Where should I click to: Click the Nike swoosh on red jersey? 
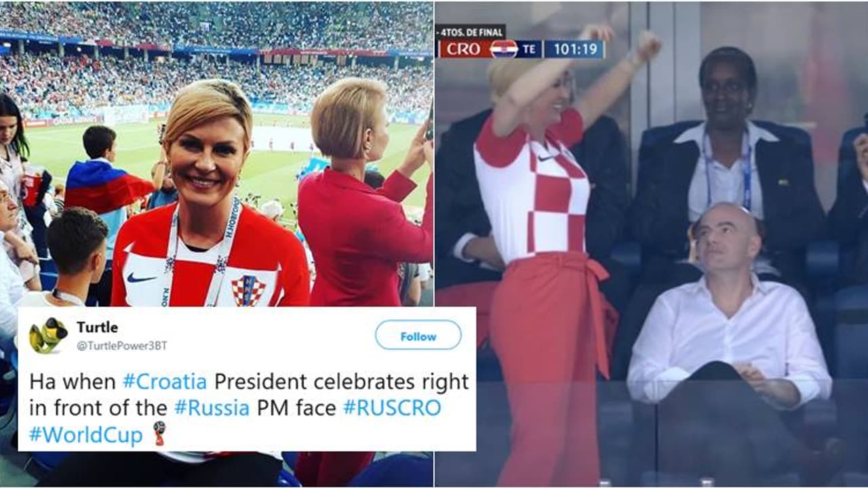click(x=141, y=277)
